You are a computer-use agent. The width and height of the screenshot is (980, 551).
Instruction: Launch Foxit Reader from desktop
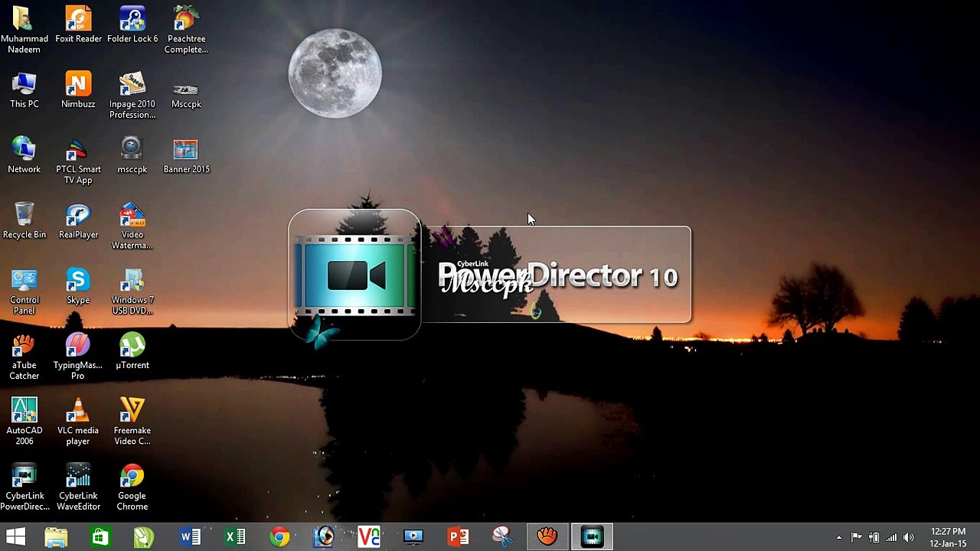point(78,25)
